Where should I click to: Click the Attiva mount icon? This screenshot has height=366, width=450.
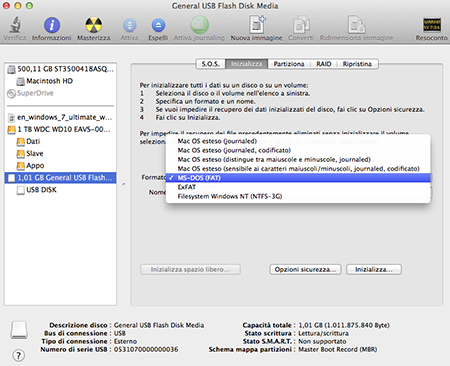(129, 25)
